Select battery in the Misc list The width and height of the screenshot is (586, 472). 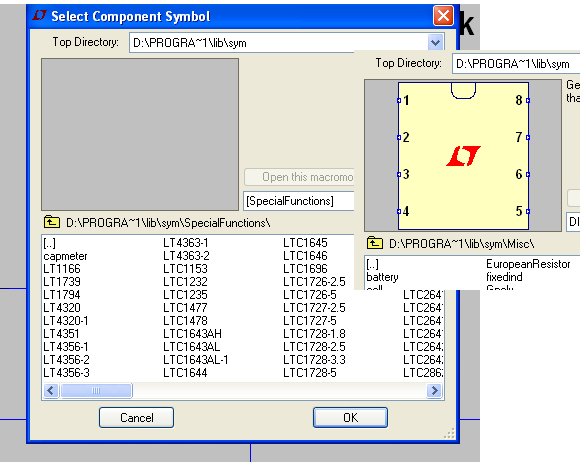(382, 277)
